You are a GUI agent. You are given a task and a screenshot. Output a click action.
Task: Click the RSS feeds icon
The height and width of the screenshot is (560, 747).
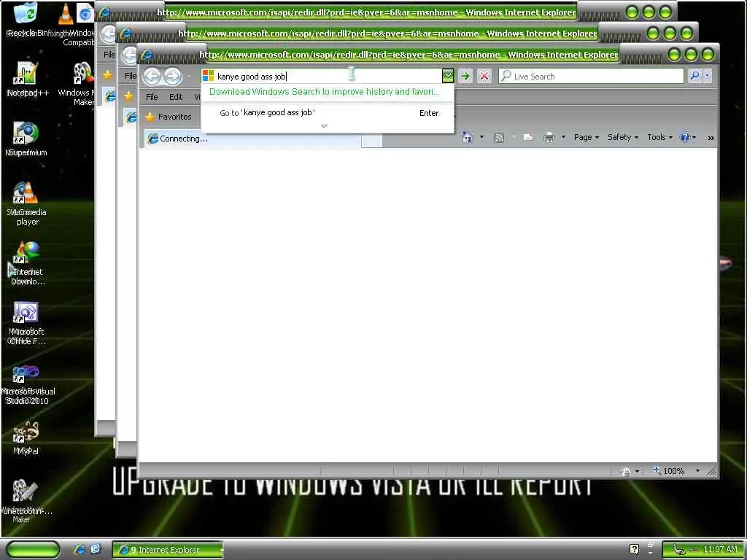tap(499, 138)
